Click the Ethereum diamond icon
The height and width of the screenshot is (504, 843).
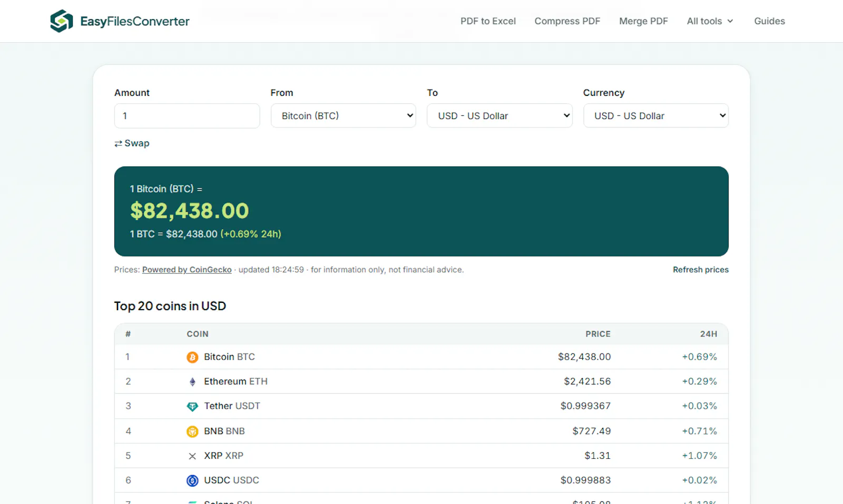click(192, 382)
